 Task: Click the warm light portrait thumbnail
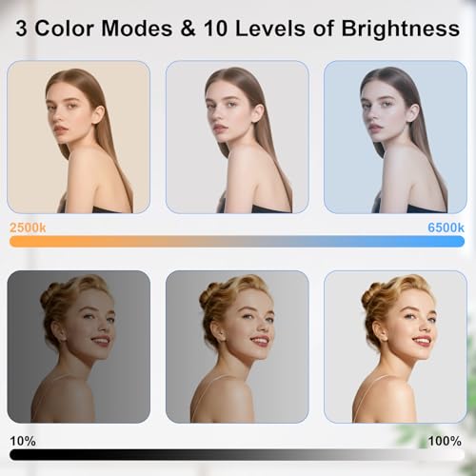click(78, 137)
